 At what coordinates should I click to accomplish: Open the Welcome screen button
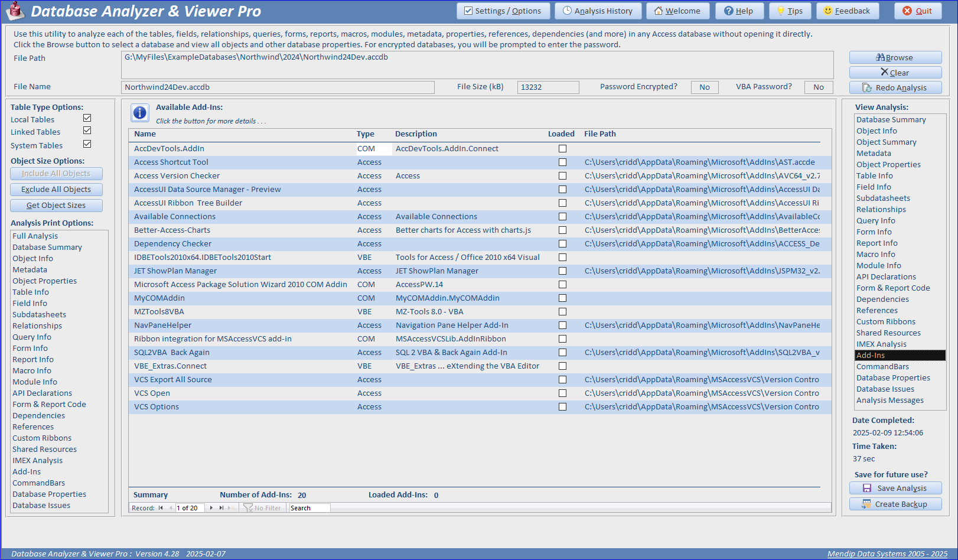tap(677, 11)
